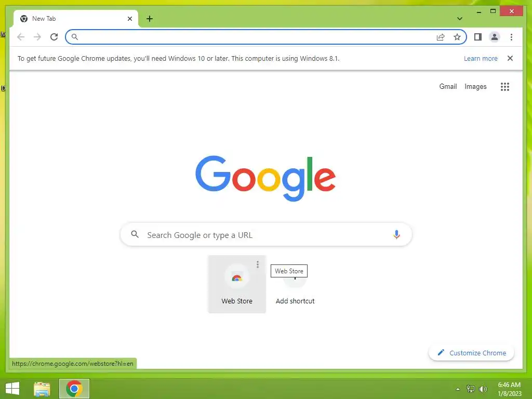Click the browser forward arrow
The image size is (532, 399).
coord(37,37)
